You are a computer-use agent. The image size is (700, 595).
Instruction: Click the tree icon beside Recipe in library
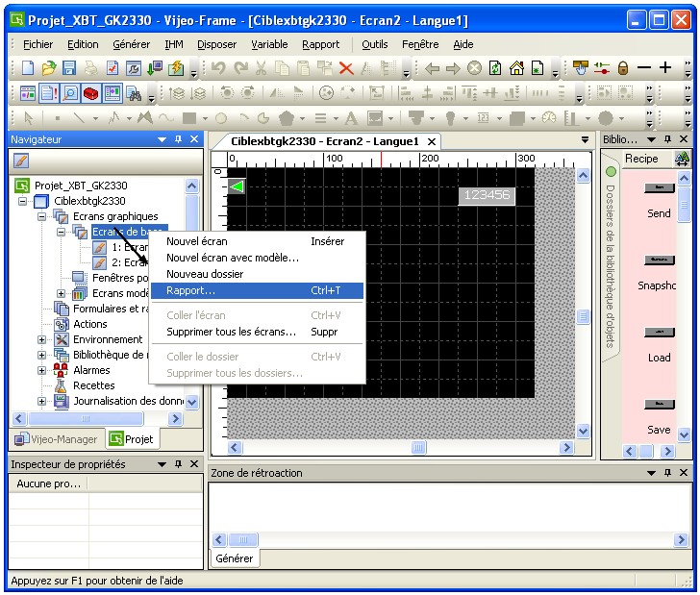(x=682, y=159)
